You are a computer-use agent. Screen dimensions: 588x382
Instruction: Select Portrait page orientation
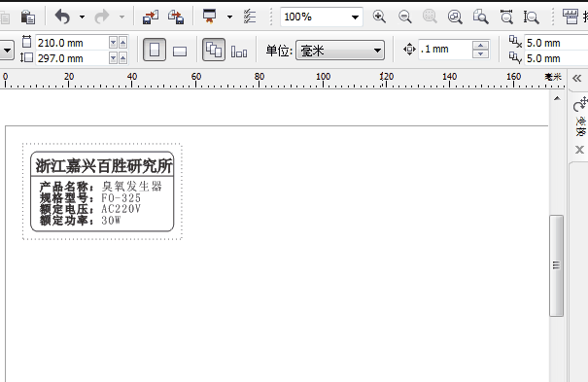[155, 50]
